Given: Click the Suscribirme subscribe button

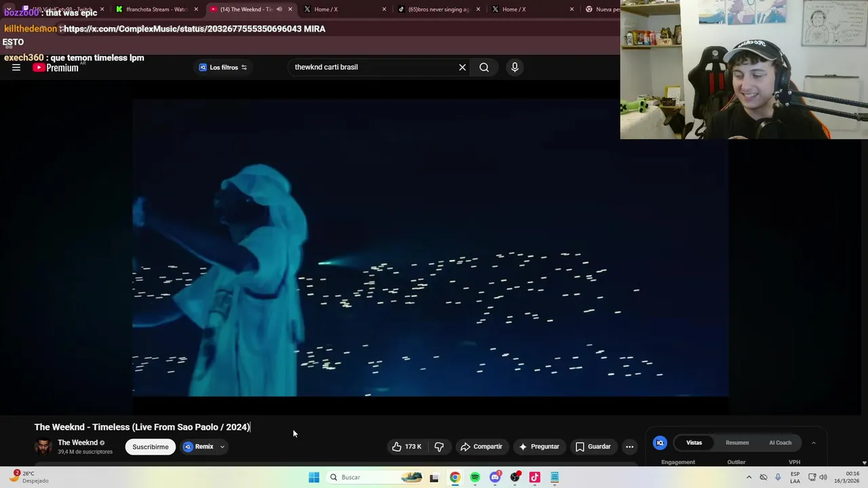Looking at the screenshot, I should click(x=151, y=447).
